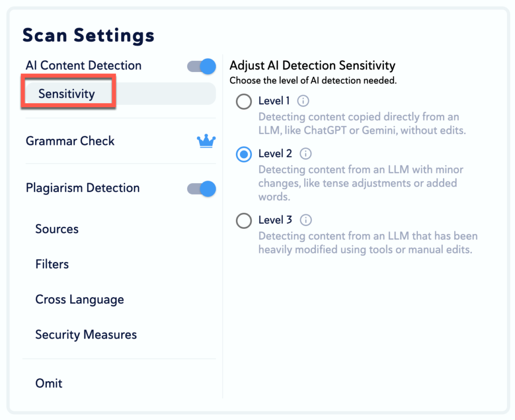Viewport: 515px width, 420px height.
Task: Click the AI Content Detection heading
Action: (83, 66)
